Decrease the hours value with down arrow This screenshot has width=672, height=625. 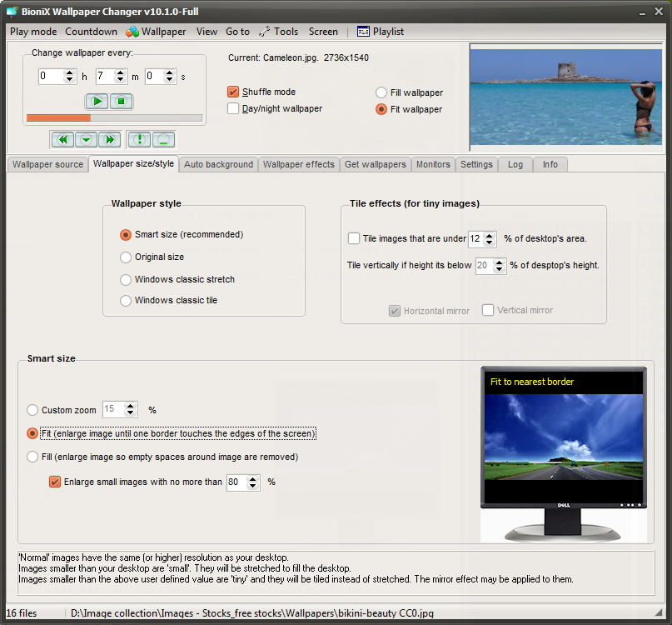pyautogui.click(x=69, y=80)
